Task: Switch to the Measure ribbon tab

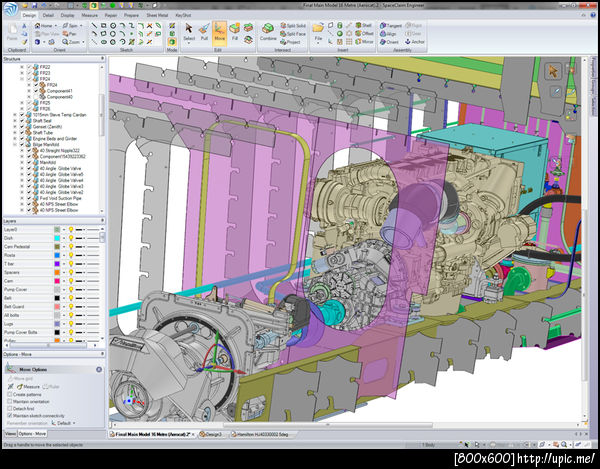Action: click(90, 15)
